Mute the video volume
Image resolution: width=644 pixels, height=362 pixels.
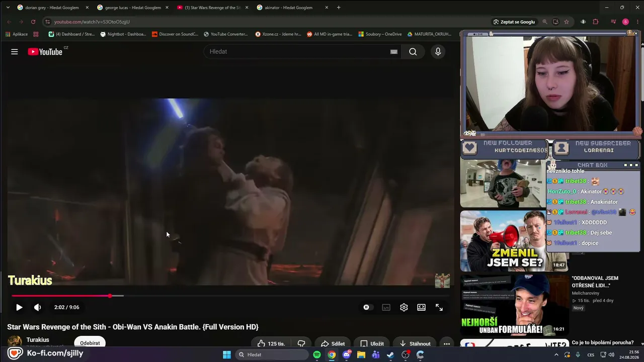(37, 307)
